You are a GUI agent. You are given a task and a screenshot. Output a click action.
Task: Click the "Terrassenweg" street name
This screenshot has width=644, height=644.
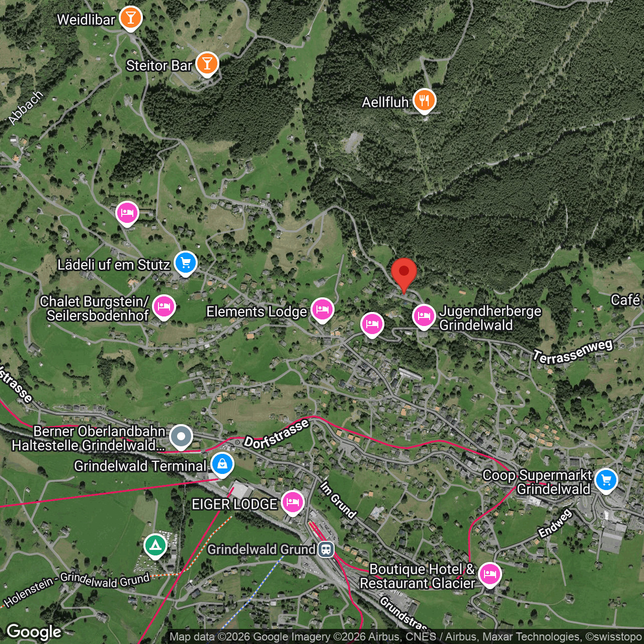tap(573, 352)
